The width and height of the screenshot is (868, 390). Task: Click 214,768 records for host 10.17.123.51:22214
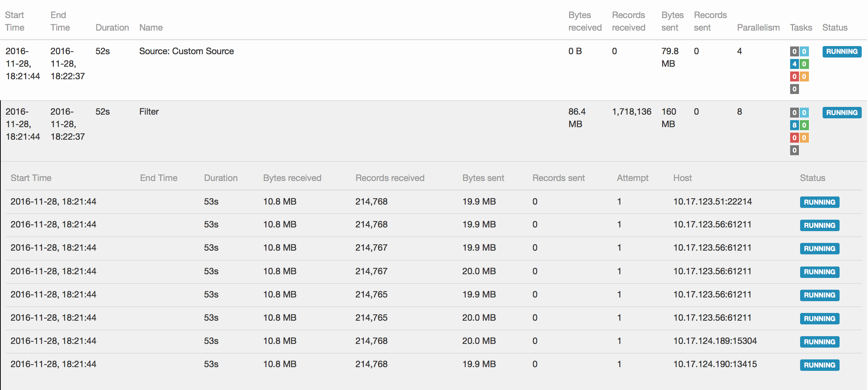point(371,202)
